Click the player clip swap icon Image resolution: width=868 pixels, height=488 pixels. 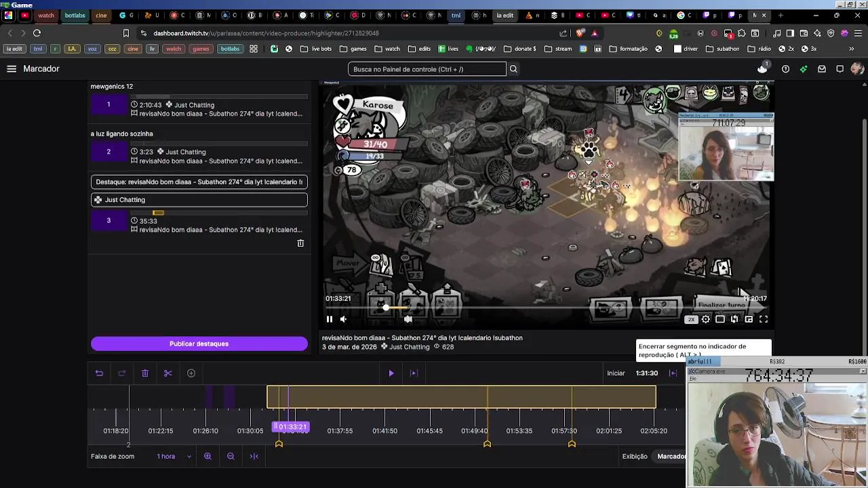coord(734,319)
